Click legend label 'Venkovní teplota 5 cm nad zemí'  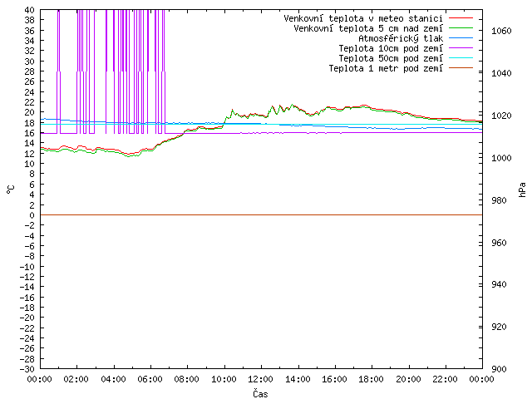368,28
